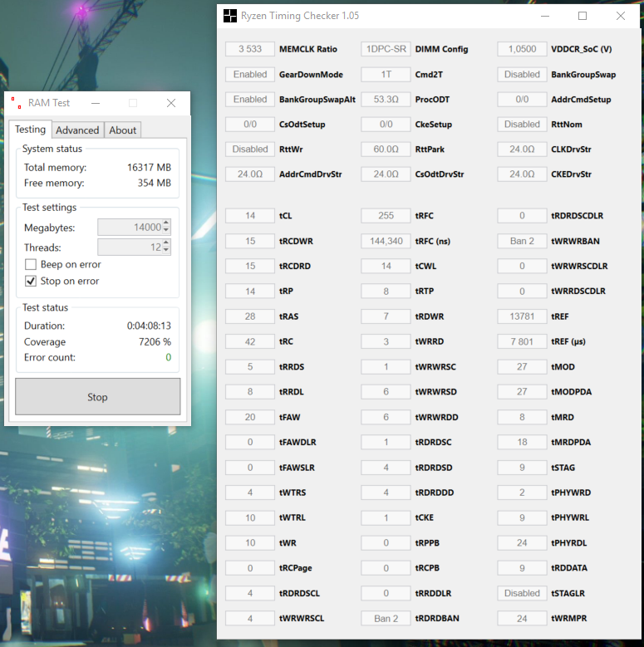Click the Error count value 0
Image resolution: width=644 pixels, height=647 pixels.
click(x=169, y=357)
